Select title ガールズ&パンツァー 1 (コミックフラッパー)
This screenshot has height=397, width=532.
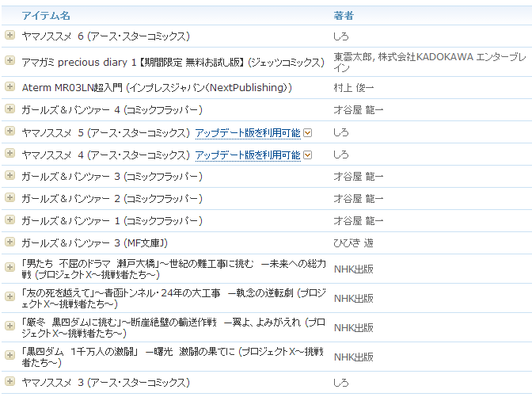[112, 221]
